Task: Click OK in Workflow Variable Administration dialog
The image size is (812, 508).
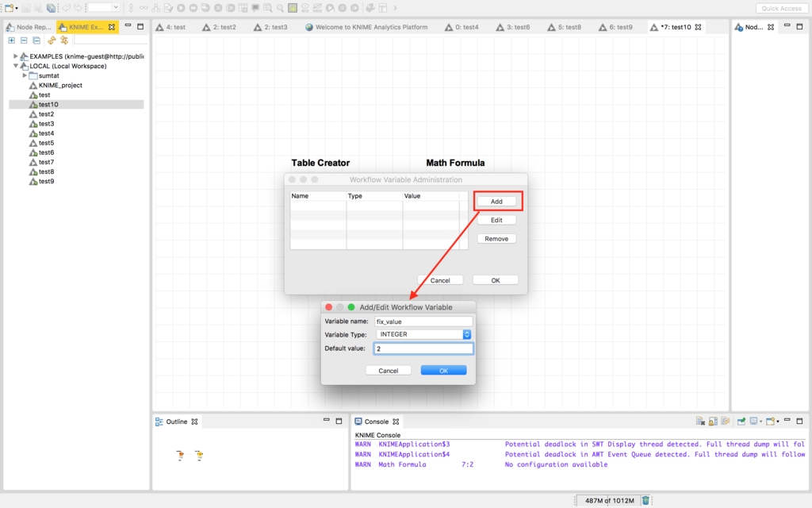Action: (495, 280)
